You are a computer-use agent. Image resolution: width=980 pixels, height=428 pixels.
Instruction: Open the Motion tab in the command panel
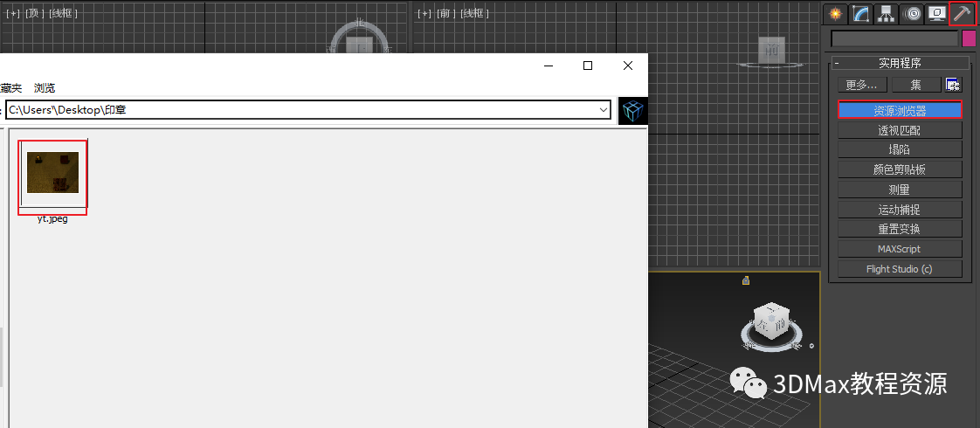click(912, 13)
